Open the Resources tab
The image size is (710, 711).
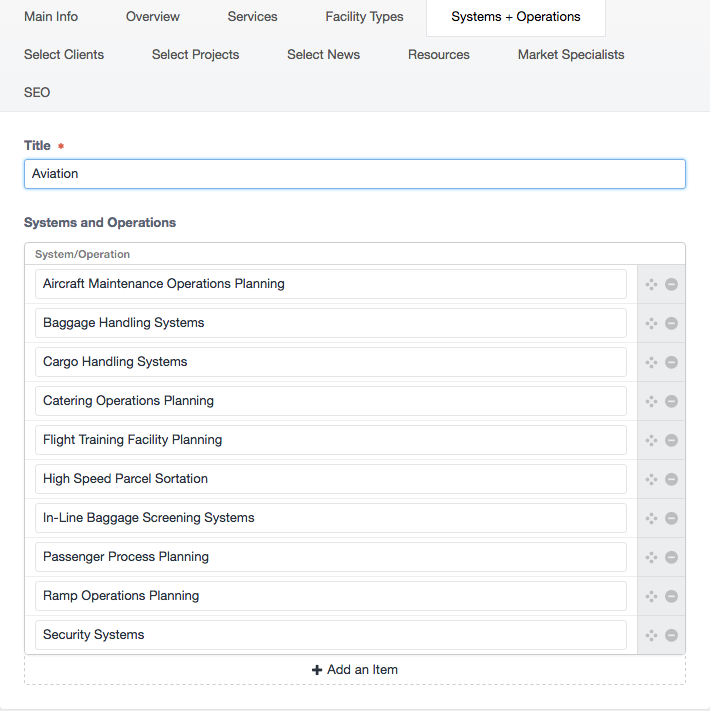pos(438,54)
